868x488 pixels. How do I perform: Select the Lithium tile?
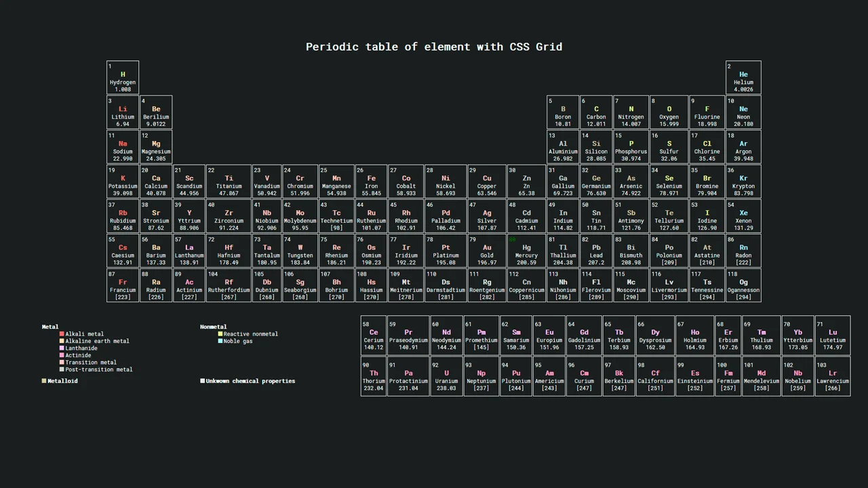pos(123,112)
